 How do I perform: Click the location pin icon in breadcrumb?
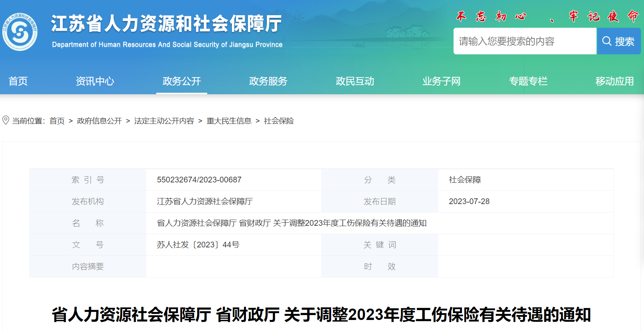6,120
